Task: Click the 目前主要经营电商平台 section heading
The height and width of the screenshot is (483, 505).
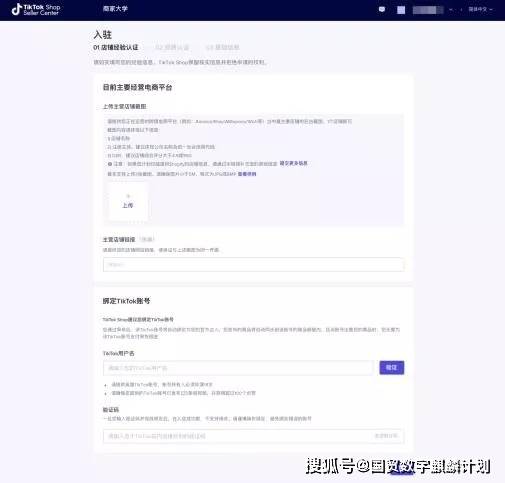Action: pyautogui.click(x=137, y=87)
